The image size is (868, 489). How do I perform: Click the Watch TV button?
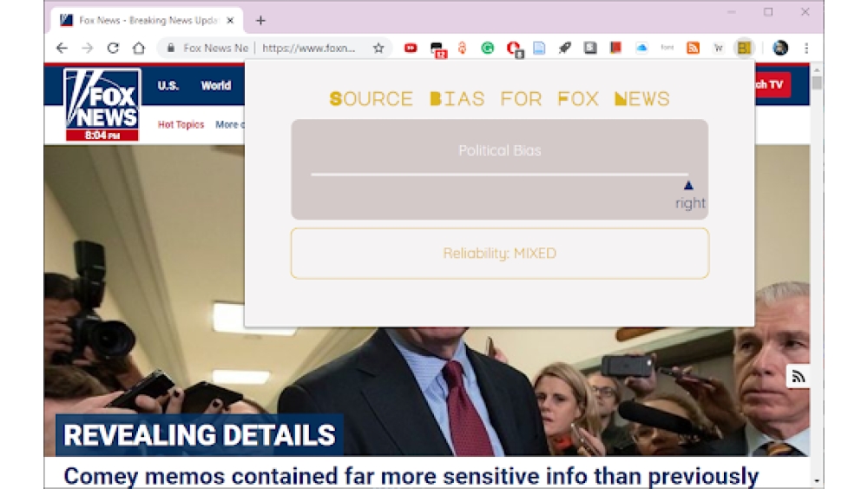(x=771, y=84)
